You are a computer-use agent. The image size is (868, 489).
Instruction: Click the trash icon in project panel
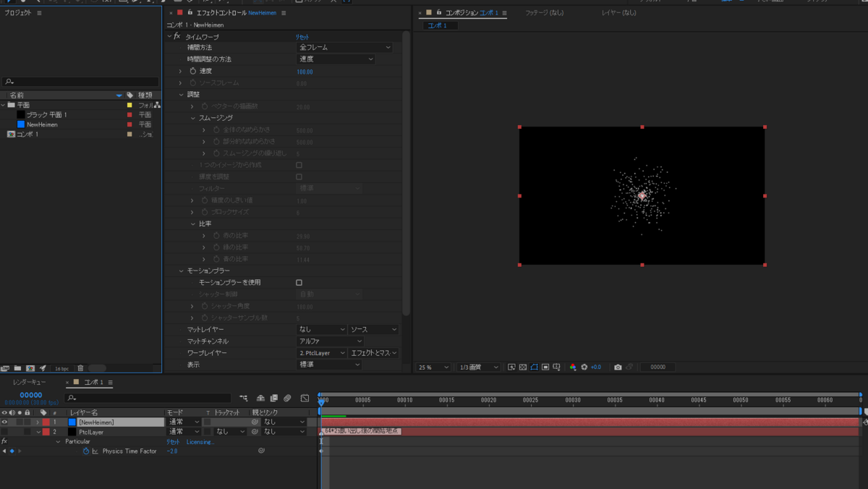[80, 368]
